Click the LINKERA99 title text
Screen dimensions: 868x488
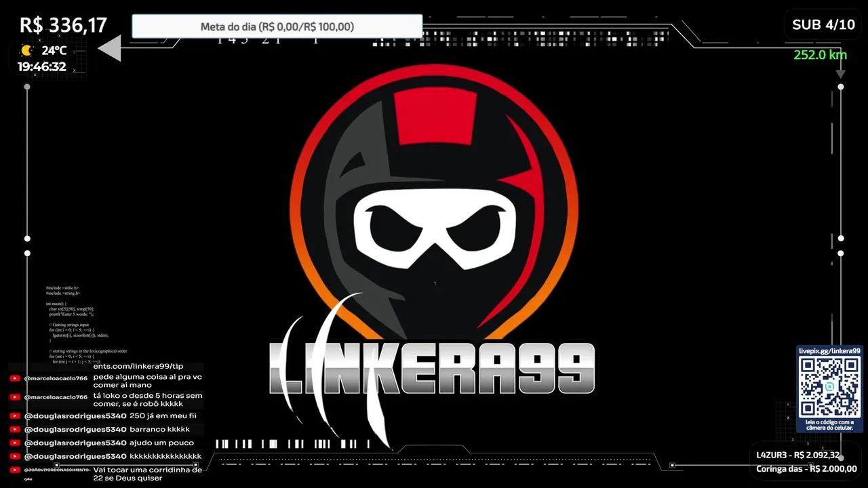click(x=432, y=368)
